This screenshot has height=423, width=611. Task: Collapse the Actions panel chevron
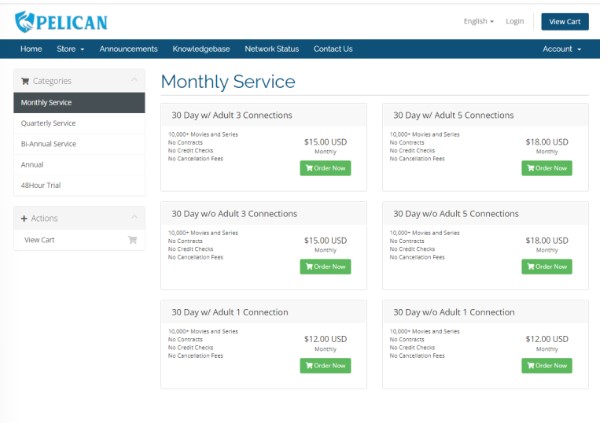[x=134, y=218]
